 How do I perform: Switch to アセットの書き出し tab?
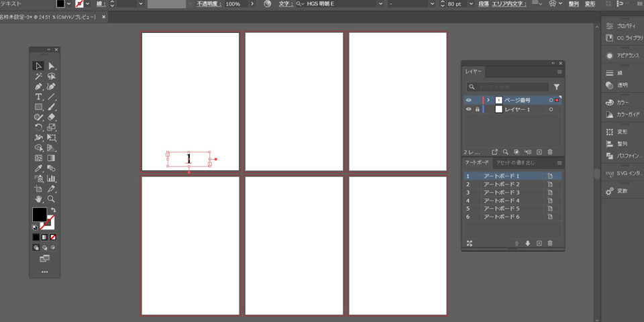(515, 163)
